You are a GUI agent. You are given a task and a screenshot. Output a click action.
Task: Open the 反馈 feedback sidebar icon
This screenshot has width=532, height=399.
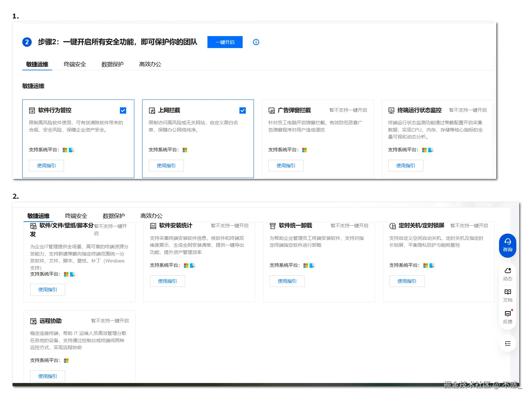pos(508,317)
